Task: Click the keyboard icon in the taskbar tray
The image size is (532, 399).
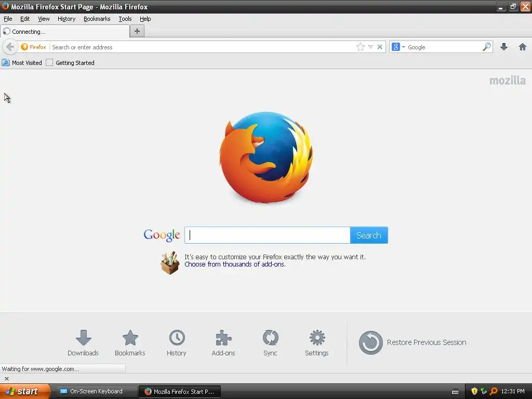Action: point(455,392)
